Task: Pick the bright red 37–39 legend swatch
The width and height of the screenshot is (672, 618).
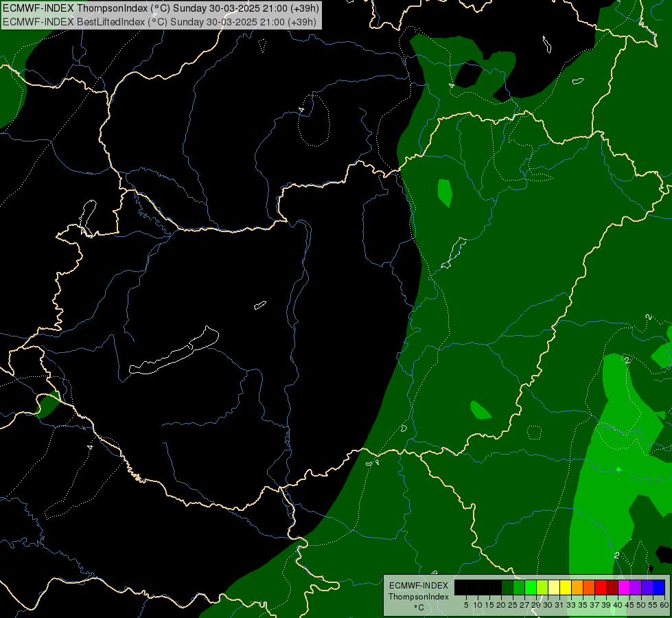Action: click(x=601, y=587)
